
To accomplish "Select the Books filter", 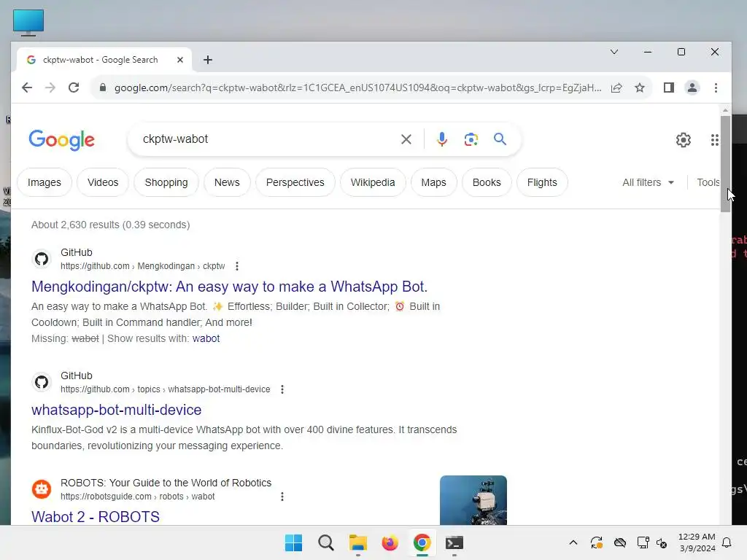I will point(487,182).
